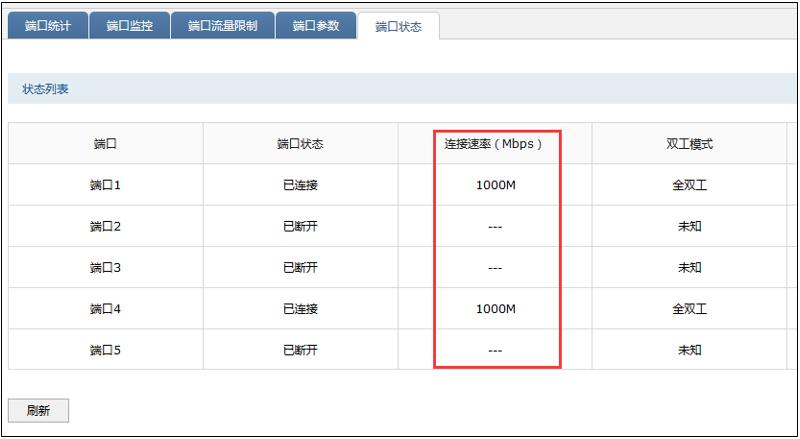800x439 pixels.
Task: Click 全双工 in the 端口4 row
Action: coord(689,308)
